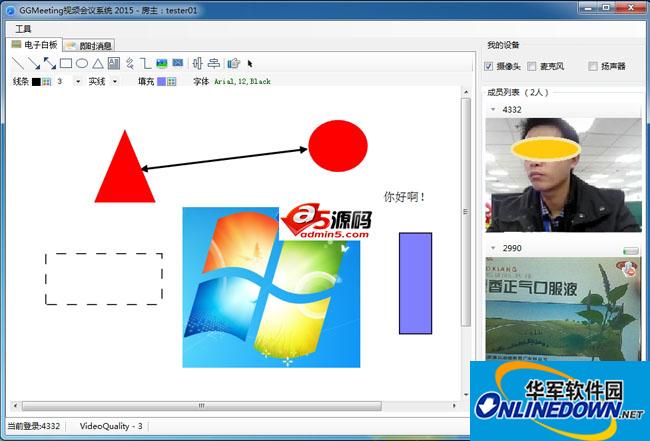Switch to the 电子白板 tab

click(34, 44)
